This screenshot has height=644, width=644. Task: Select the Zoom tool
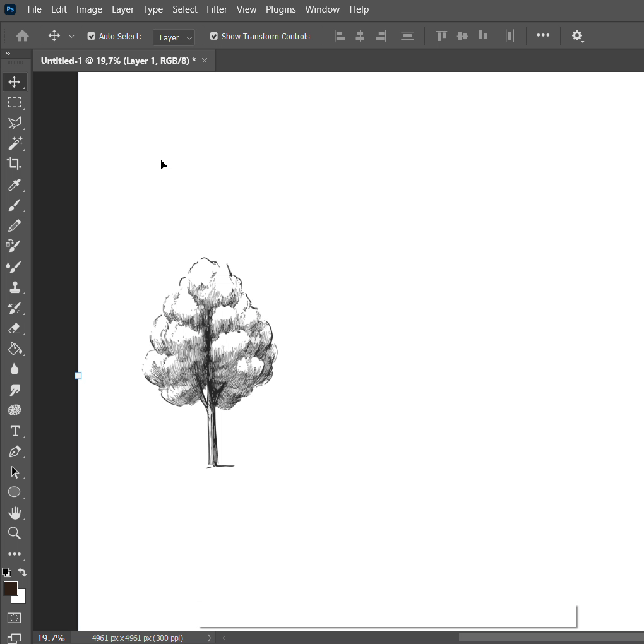[x=14, y=533]
